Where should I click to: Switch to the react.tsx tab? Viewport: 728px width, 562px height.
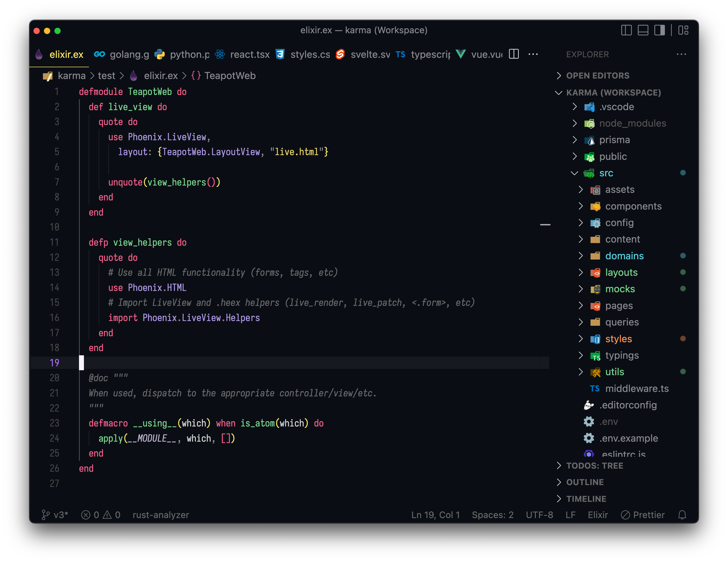point(249,54)
